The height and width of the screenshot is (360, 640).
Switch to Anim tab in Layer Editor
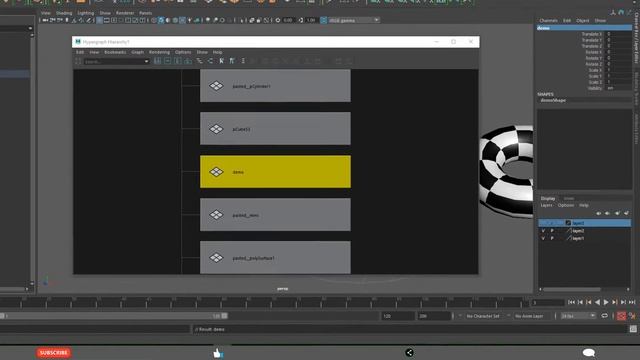pyautogui.click(x=569, y=198)
